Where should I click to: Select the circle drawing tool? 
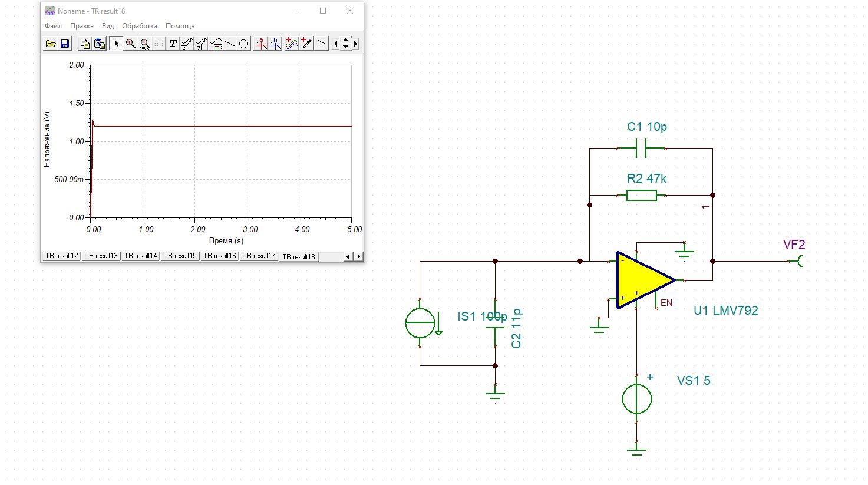(244, 44)
